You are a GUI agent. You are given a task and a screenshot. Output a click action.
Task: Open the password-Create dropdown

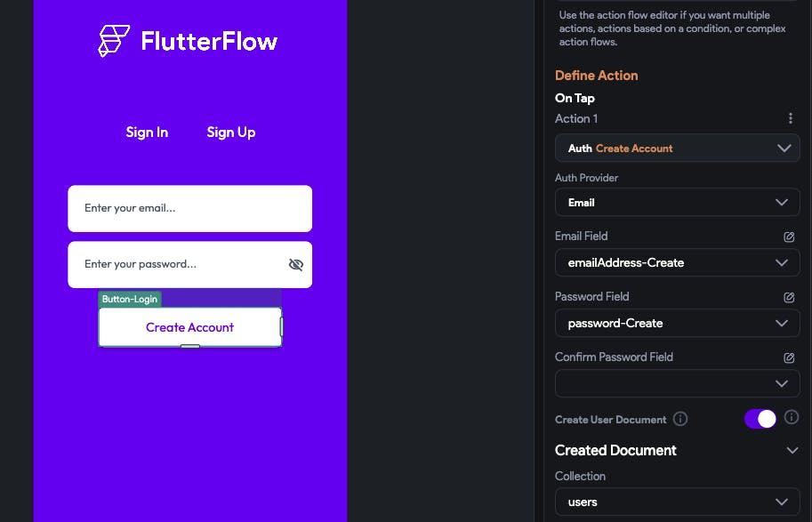[x=678, y=323]
